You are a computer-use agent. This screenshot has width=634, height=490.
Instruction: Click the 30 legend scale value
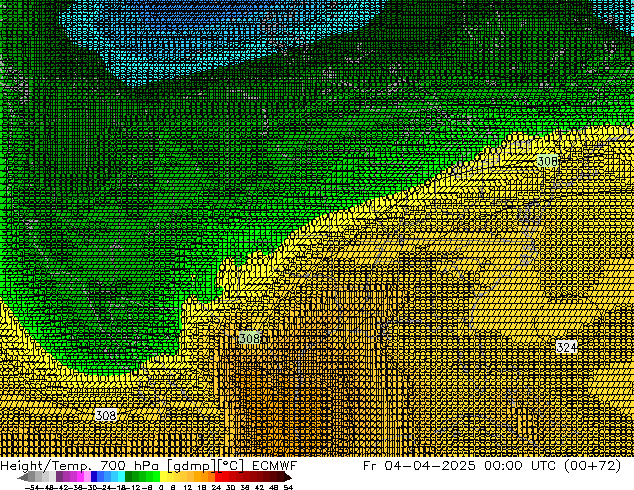click(x=230, y=487)
